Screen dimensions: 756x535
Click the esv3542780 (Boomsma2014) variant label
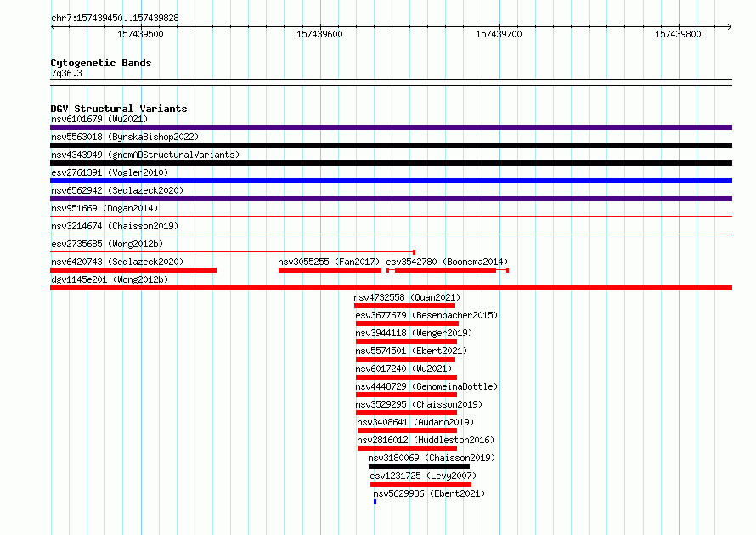(x=447, y=262)
